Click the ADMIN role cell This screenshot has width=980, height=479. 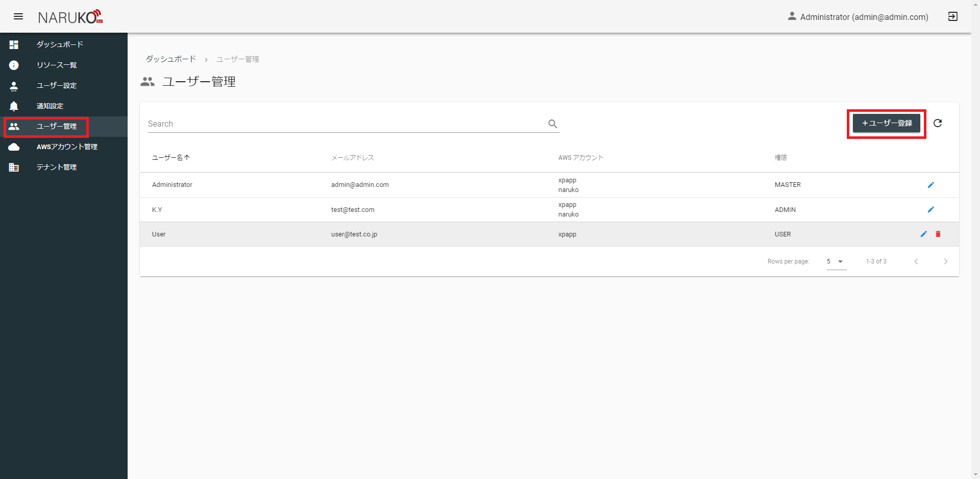click(785, 210)
